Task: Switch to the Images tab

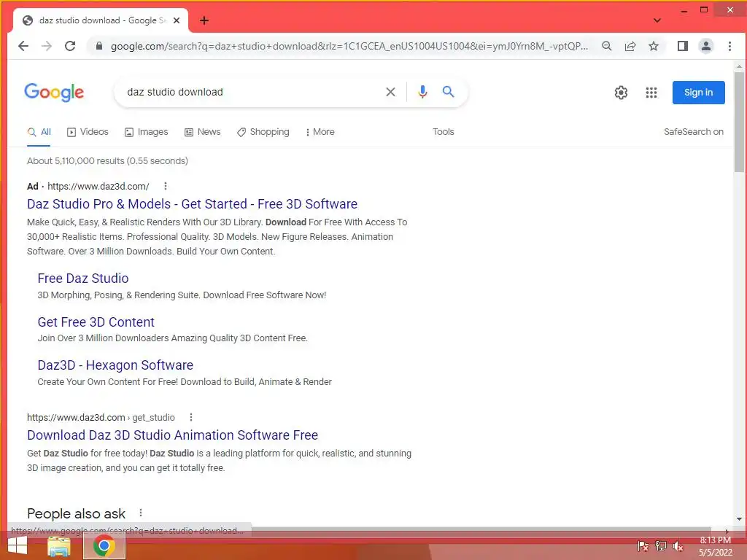Action: pyautogui.click(x=146, y=132)
